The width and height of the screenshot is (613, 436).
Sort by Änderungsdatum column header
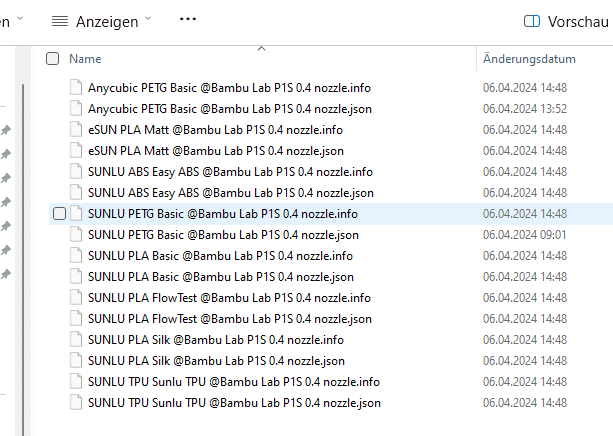[529, 59]
